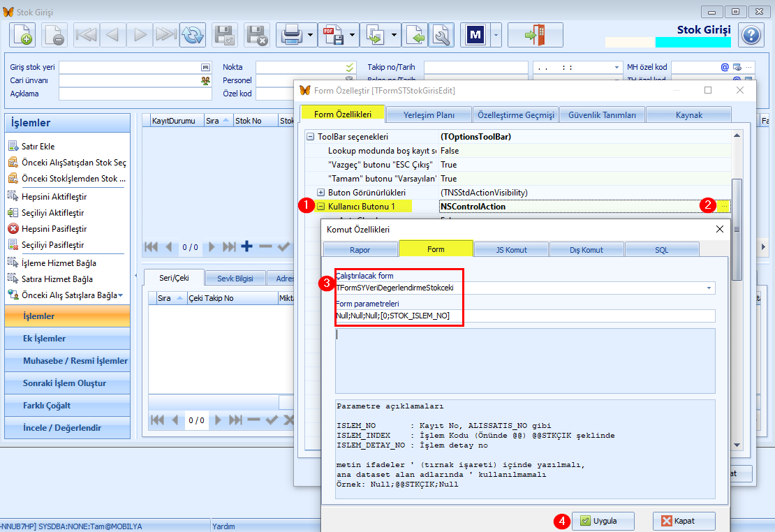Click the Form parametreleri input field
The image size is (775, 532).
coord(525,316)
